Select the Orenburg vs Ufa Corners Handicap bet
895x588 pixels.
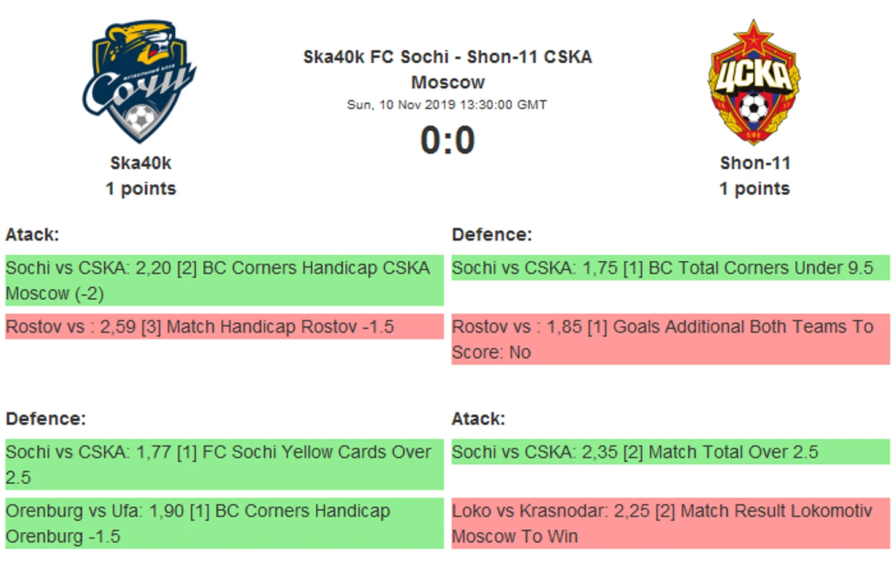tap(224, 523)
